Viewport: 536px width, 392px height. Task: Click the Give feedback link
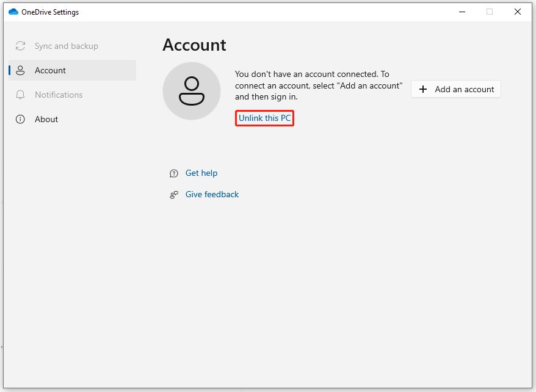coord(212,194)
